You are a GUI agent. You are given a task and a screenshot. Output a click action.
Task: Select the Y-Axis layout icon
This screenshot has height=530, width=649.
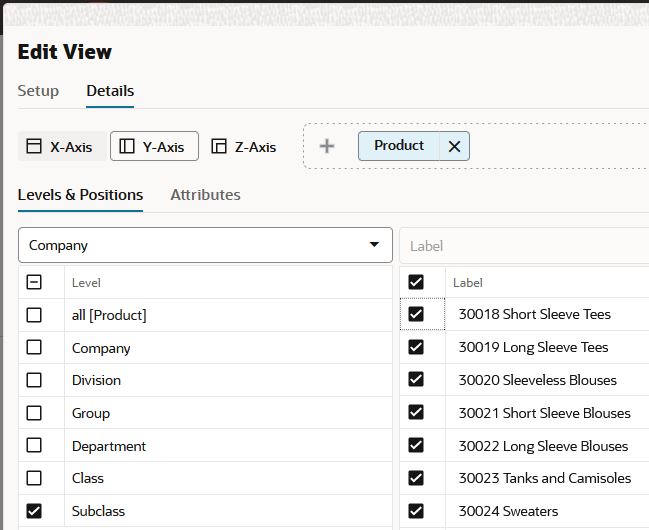[127, 146]
